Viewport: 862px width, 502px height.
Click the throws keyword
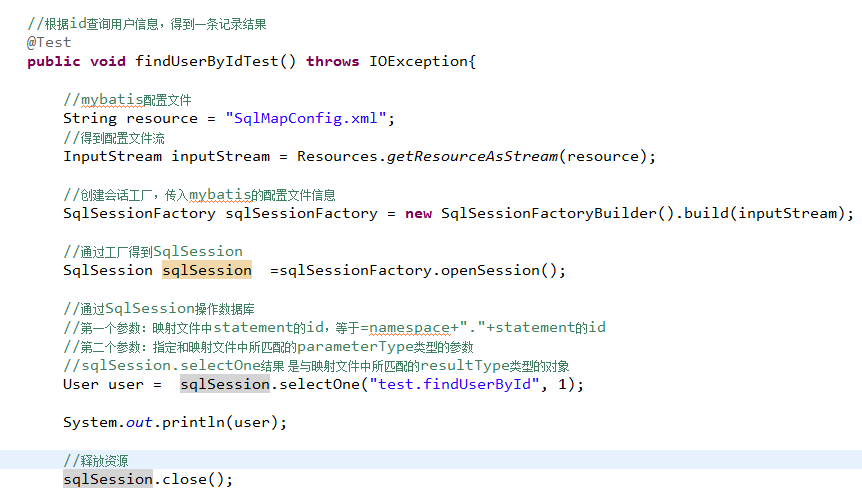[x=333, y=61]
